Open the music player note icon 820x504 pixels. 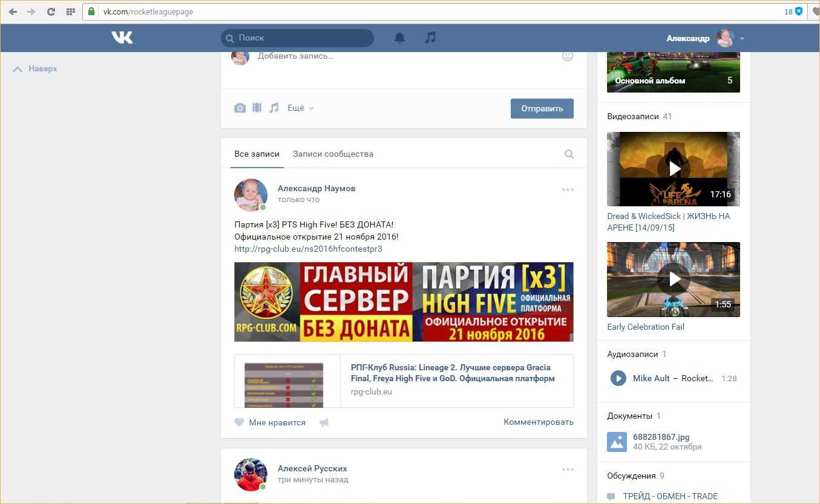(x=430, y=38)
